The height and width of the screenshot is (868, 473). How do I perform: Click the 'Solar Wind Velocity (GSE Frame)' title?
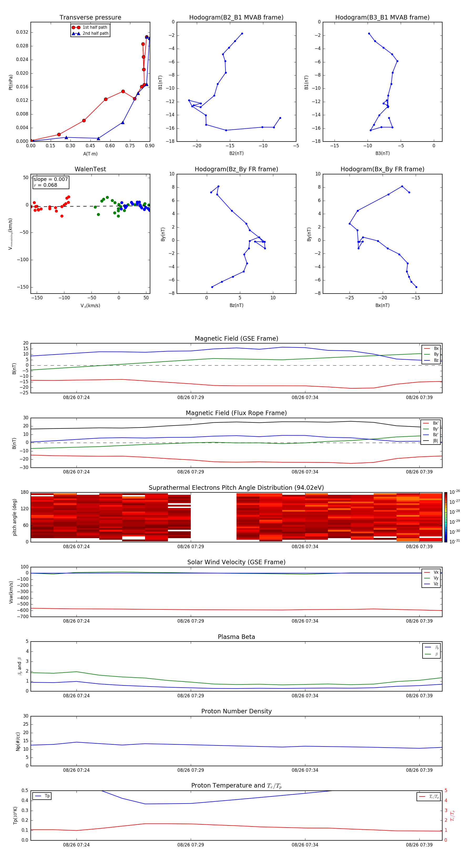(236, 562)
